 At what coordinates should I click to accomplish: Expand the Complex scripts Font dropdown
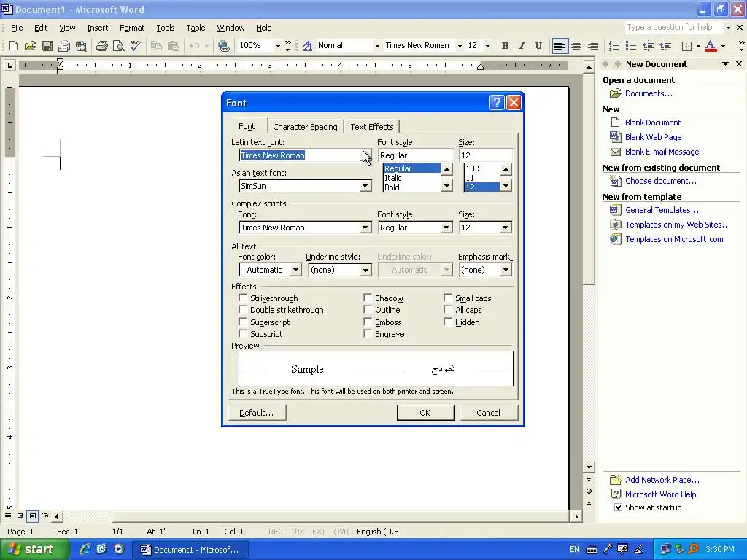click(x=365, y=227)
